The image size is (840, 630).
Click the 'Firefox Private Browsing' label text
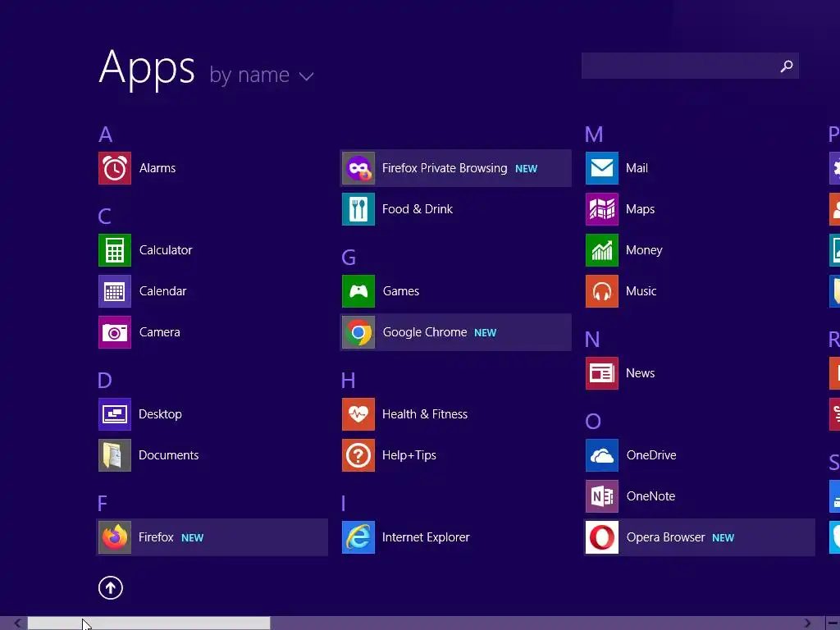coord(445,168)
